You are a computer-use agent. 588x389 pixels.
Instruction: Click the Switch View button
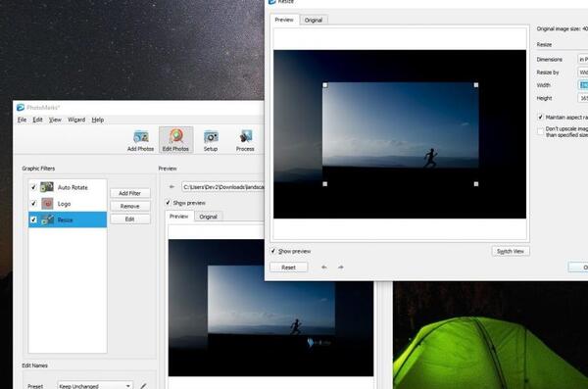pos(511,251)
